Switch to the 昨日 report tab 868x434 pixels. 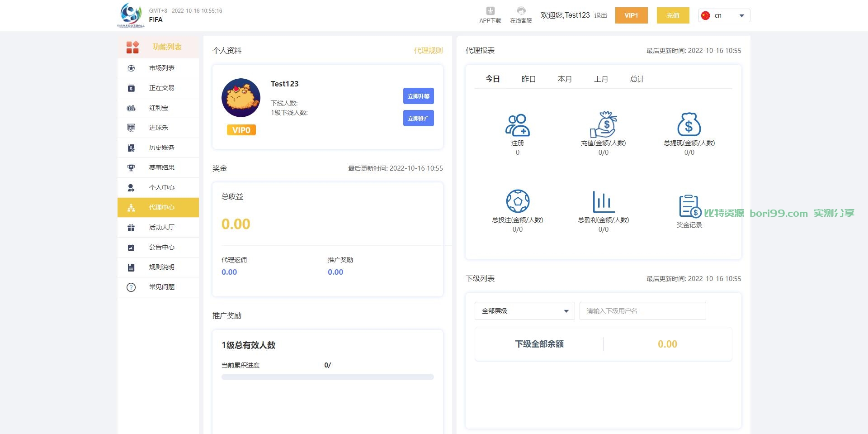[528, 79]
